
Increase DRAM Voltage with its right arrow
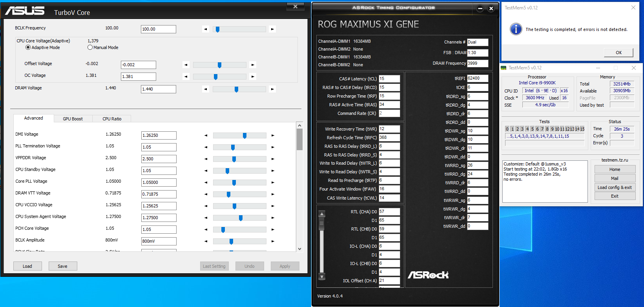(x=272, y=89)
